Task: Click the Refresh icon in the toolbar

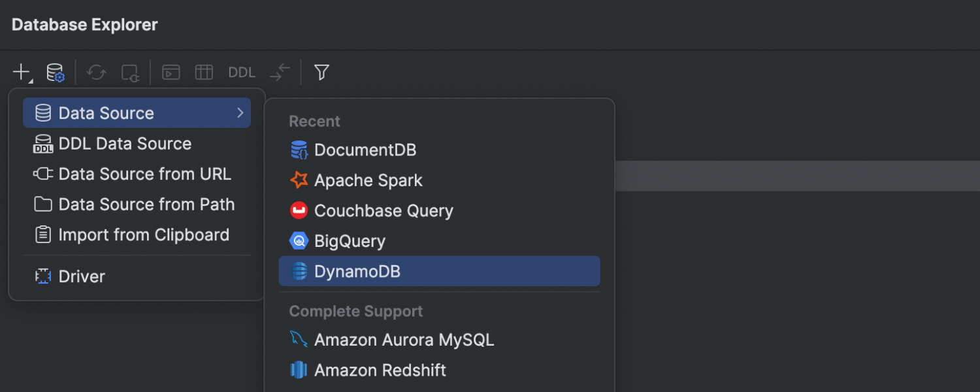Action: (x=96, y=72)
